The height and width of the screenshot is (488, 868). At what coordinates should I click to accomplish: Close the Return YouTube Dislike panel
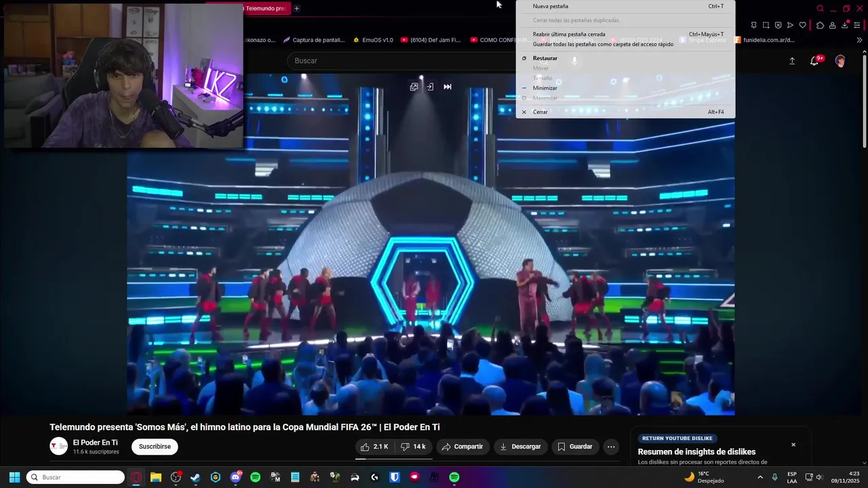tap(793, 445)
